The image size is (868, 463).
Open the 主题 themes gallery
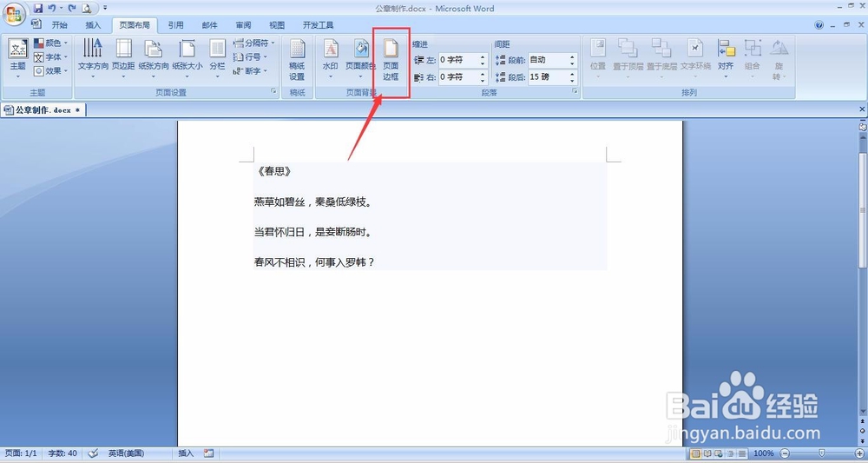[17, 60]
